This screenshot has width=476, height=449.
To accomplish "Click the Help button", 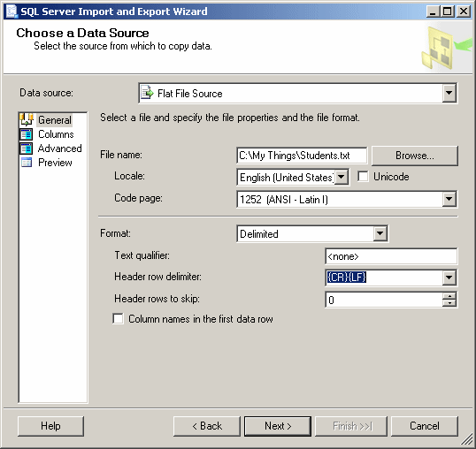I will (x=50, y=426).
